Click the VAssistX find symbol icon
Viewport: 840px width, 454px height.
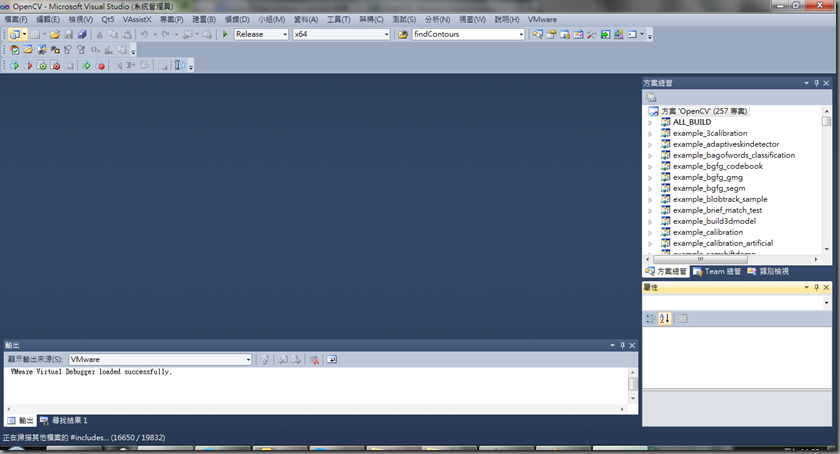[41, 50]
